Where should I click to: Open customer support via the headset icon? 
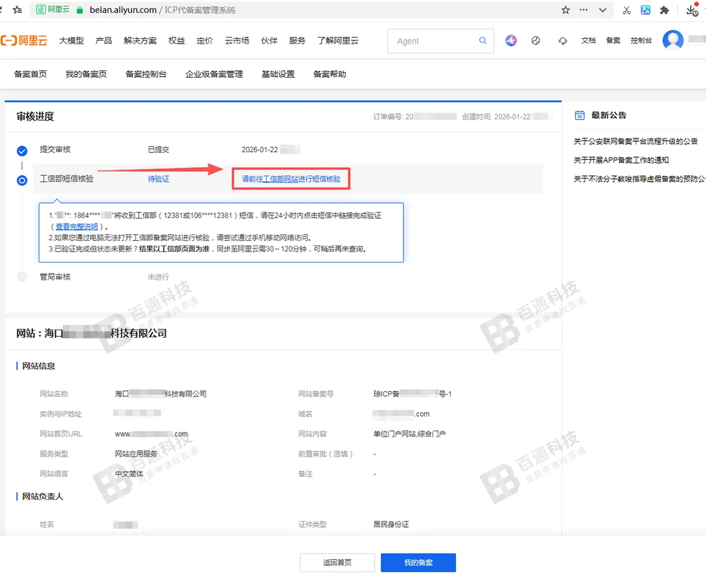[x=562, y=41]
